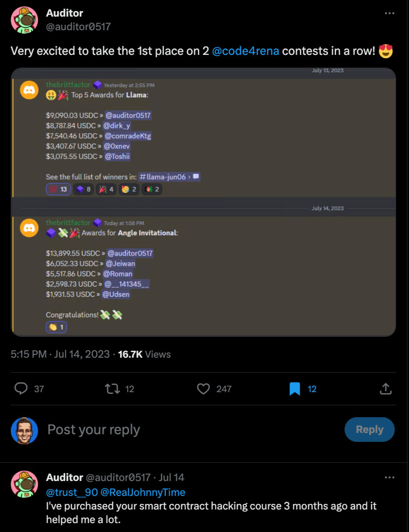409x532 pixels.
Task: Open the main tweet's three-dot menu
Action: point(389,13)
